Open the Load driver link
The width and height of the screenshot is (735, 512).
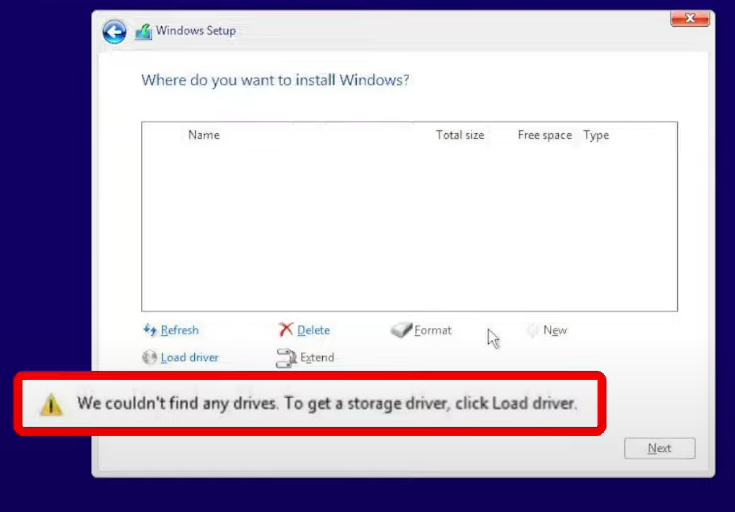click(189, 357)
